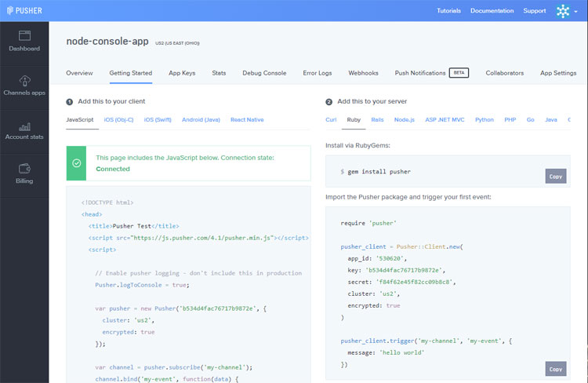This screenshot has width=588, height=383.
Task: Open the Dashboard sidebar icon
Action: pos(24,35)
